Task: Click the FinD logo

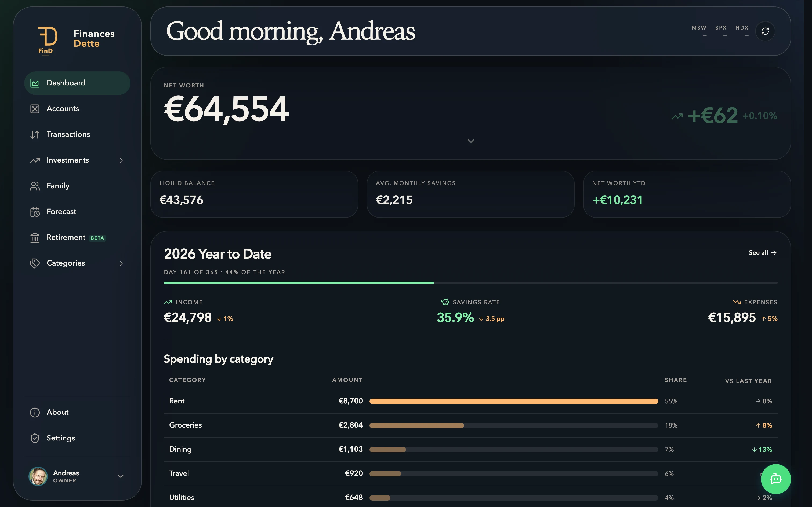Action: point(47,40)
